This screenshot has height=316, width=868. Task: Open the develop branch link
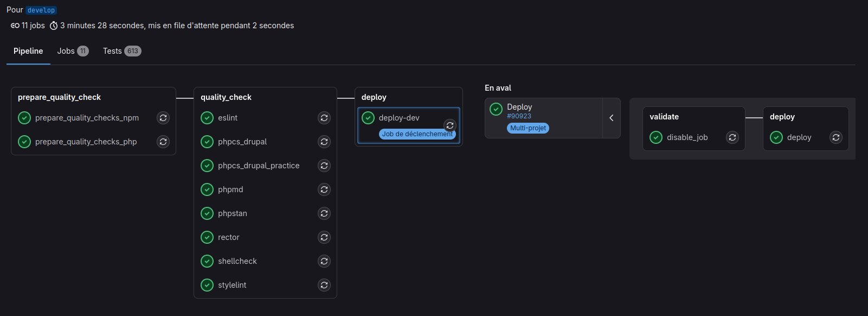pyautogui.click(x=41, y=10)
